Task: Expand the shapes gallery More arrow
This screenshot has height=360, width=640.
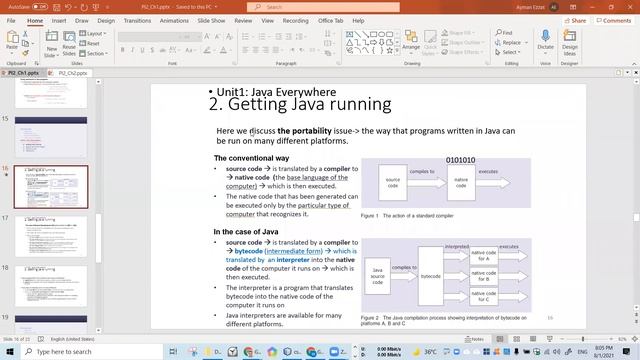Action: coord(397,51)
